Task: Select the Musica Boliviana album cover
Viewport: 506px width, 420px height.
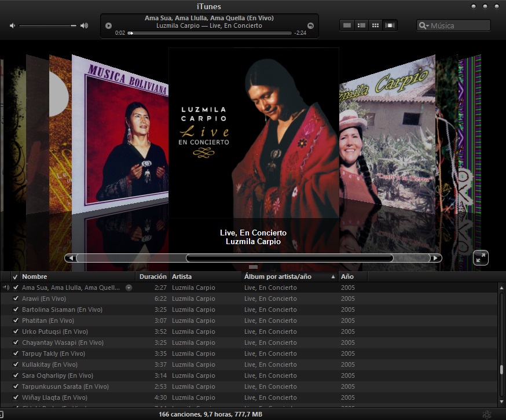Action: [x=120, y=135]
